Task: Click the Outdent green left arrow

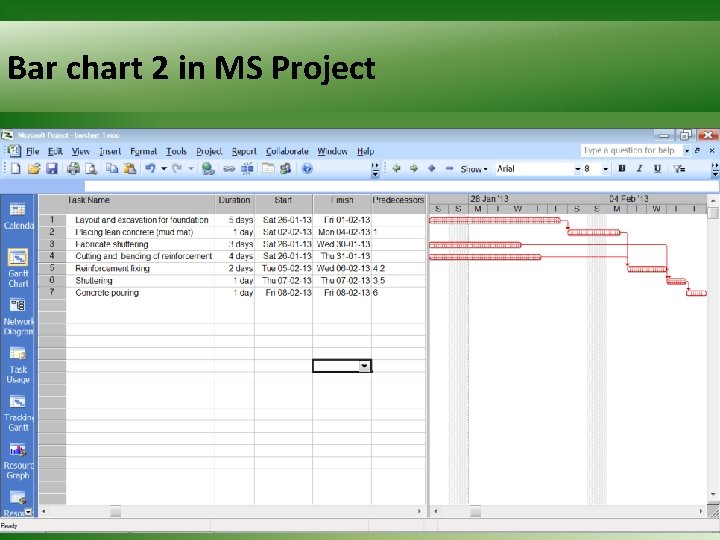Action: 396,169
